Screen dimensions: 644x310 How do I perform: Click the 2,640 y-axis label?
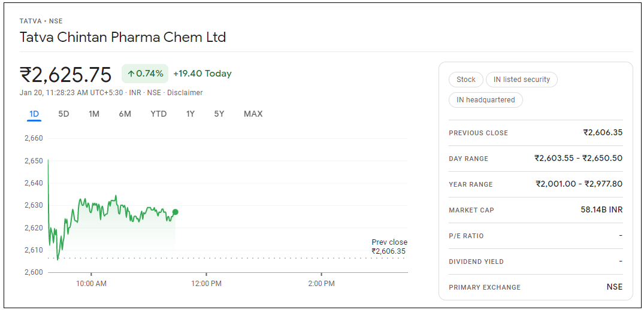pos(34,183)
